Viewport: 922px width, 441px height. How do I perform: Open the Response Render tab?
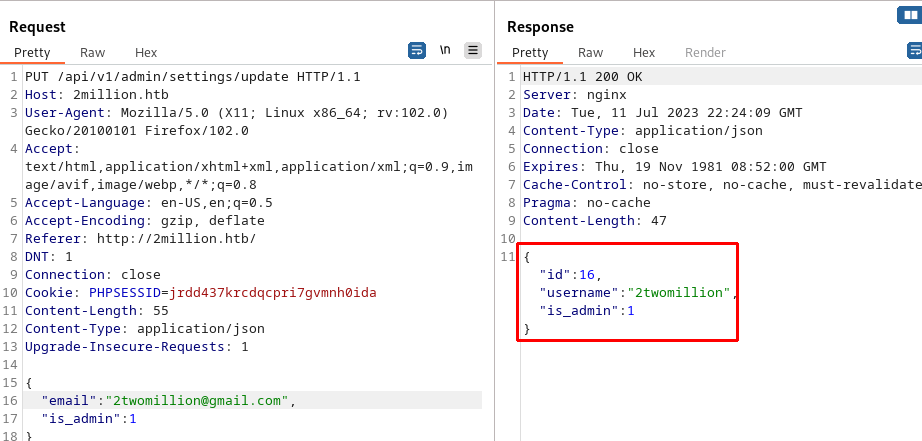point(705,52)
